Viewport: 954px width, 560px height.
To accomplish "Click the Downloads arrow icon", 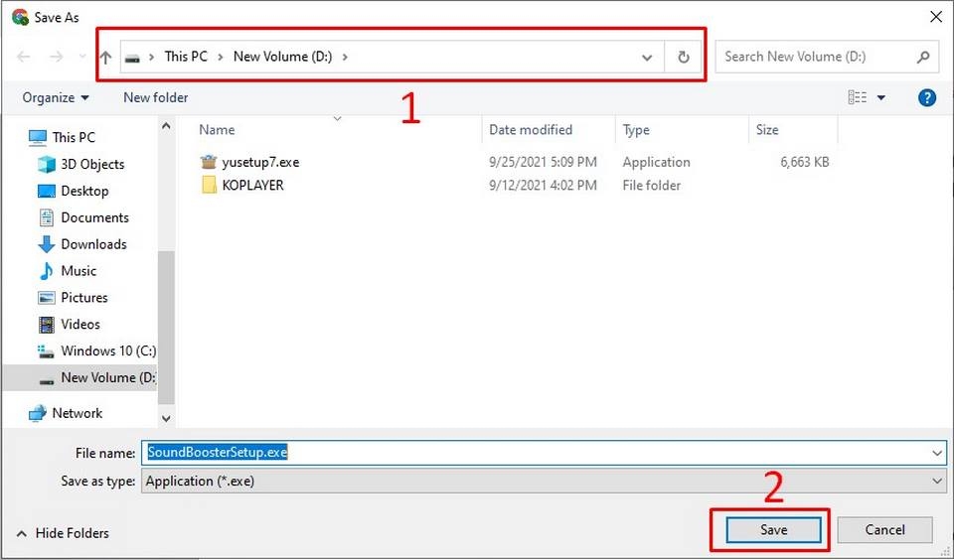I will tap(47, 244).
